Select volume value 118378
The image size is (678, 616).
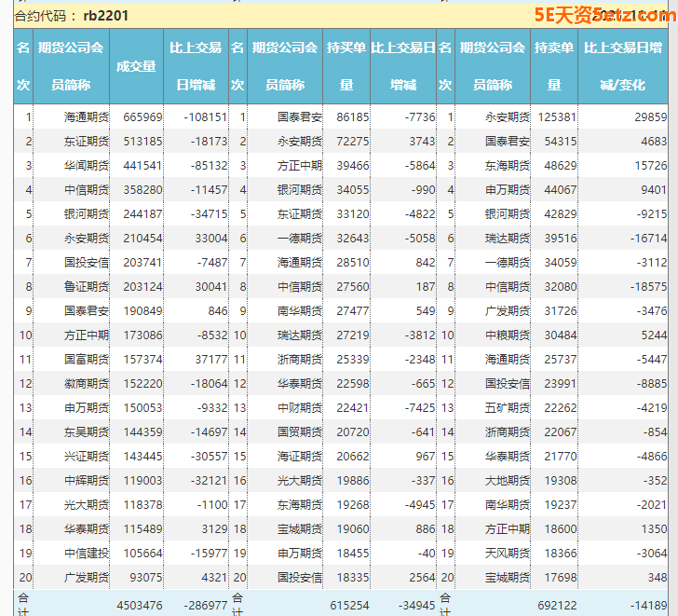tap(142, 504)
